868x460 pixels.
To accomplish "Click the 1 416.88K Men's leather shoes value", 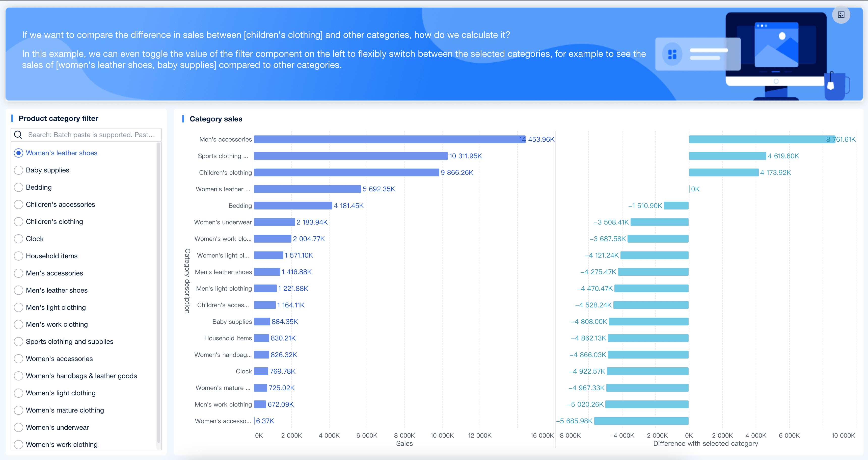I will tap(297, 272).
